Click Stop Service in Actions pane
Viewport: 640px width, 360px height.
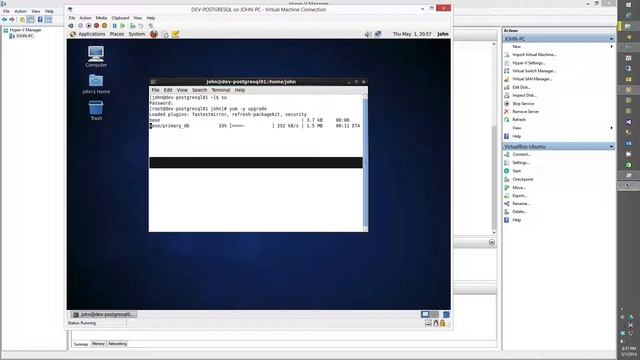[523, 104]
